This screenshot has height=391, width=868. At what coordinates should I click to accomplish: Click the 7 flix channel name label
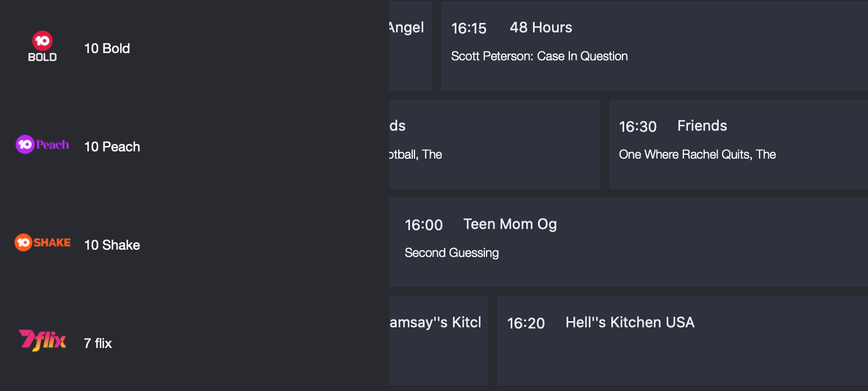click(97, 344)
